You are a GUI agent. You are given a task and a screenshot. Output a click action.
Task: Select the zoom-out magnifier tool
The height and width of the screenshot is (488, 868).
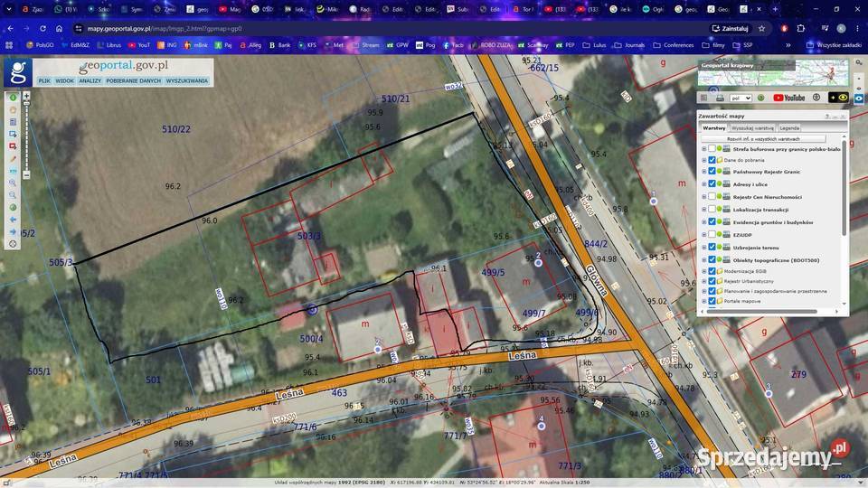click(13, 195)
